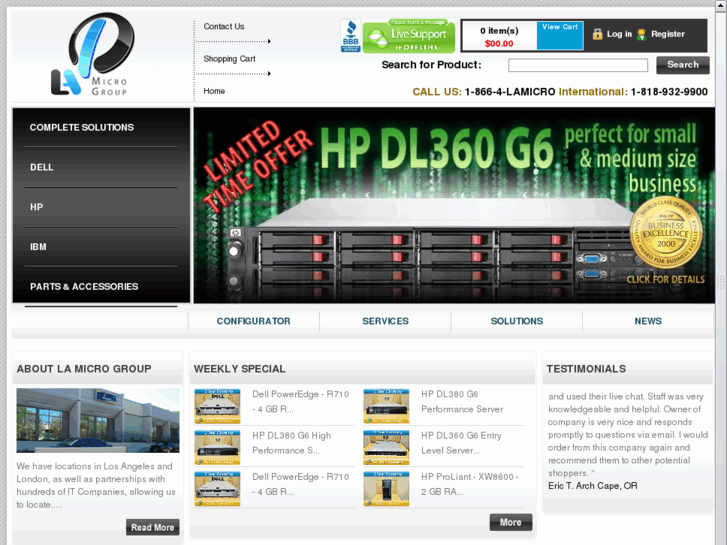727x545 pixels.
Task: Open HP DL380 G6 Performance Server thumbnail
Action: (x=386, y=406)
